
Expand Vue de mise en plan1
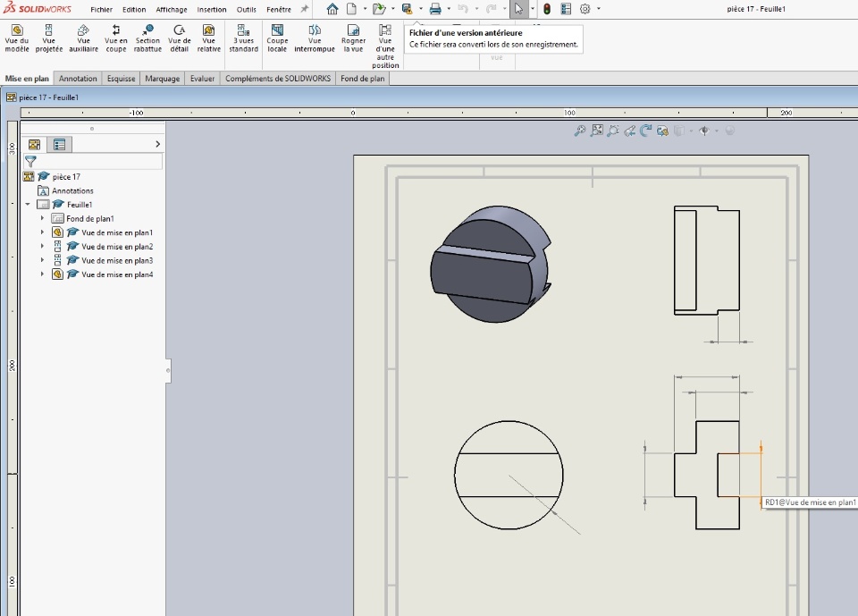42,232
